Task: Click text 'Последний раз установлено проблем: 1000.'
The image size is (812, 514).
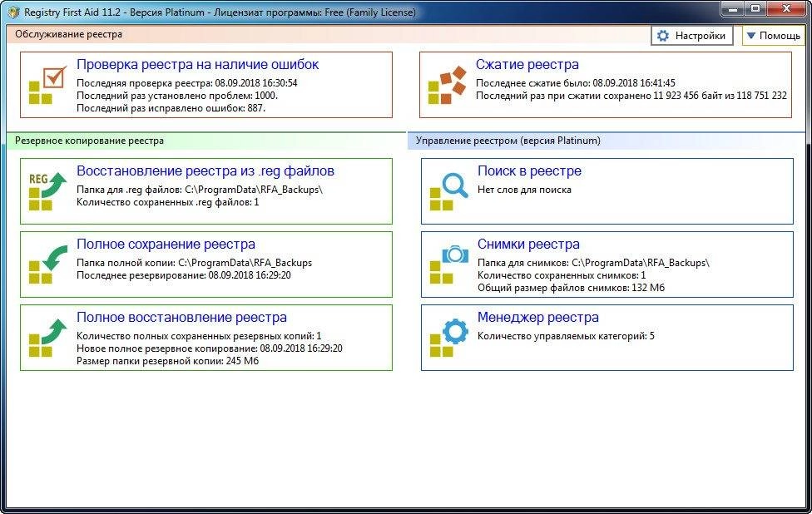Action: [177, 96]
